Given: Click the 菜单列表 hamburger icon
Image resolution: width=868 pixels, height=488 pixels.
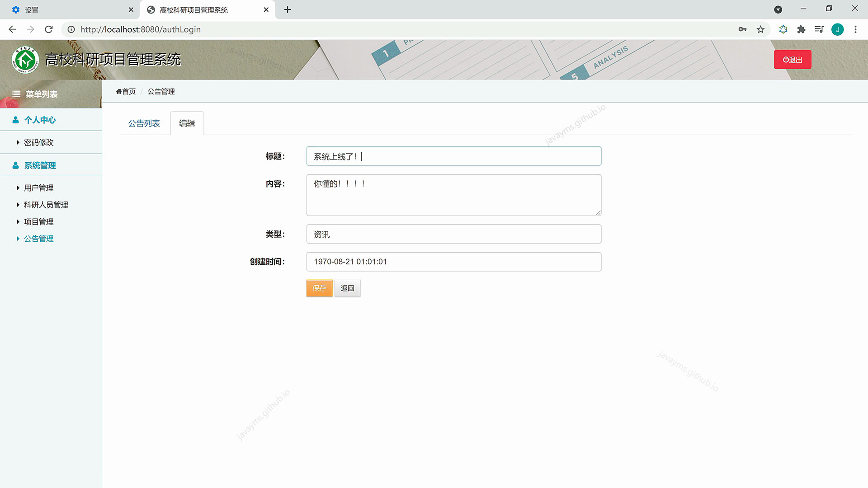Looking at the screenshot, I should click(x=17, y=94).
